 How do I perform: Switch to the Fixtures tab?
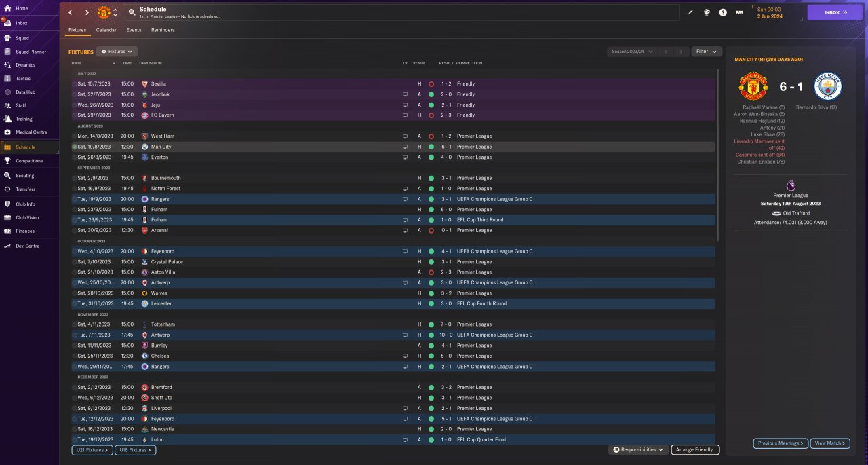(77, 30)
